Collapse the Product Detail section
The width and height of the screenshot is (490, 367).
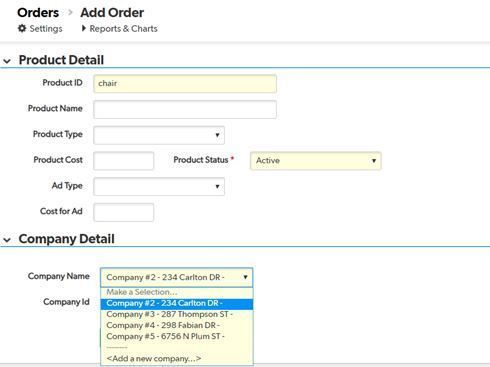click(7, 61)
